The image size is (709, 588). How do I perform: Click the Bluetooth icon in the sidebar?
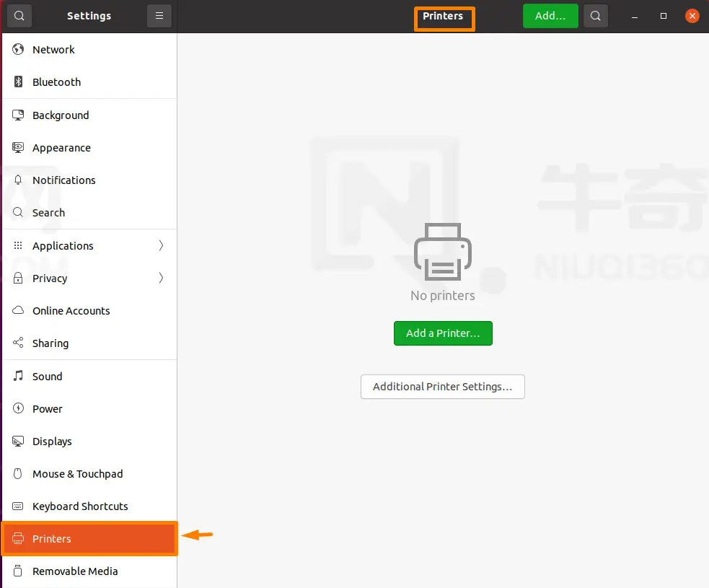[18, 82]
